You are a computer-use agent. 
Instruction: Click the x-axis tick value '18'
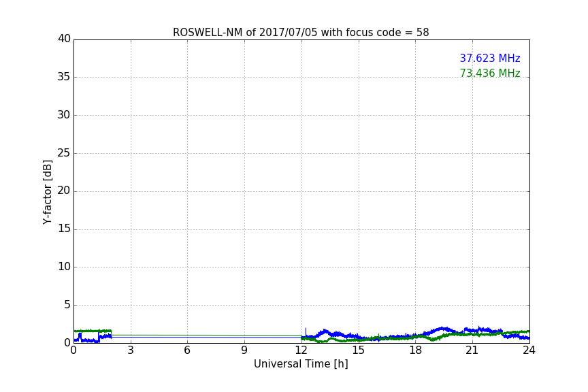(x=416, y=350)
